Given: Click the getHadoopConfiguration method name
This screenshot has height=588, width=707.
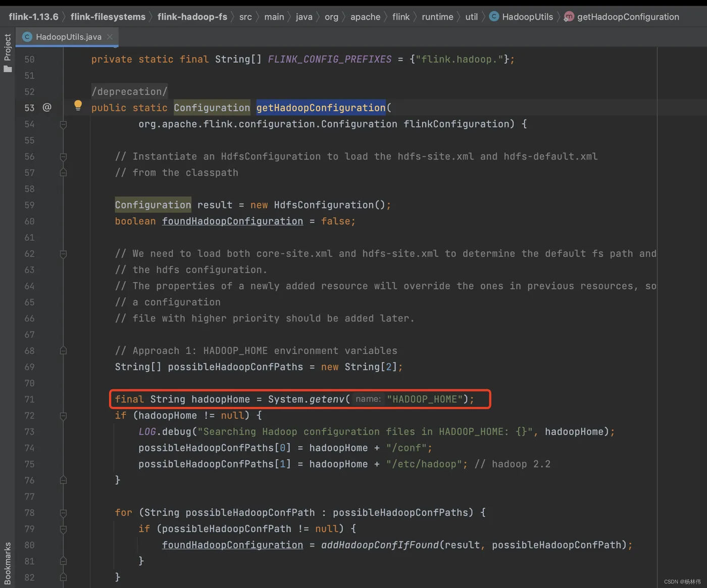Looking at the screenshot, I should pos(321,108).
